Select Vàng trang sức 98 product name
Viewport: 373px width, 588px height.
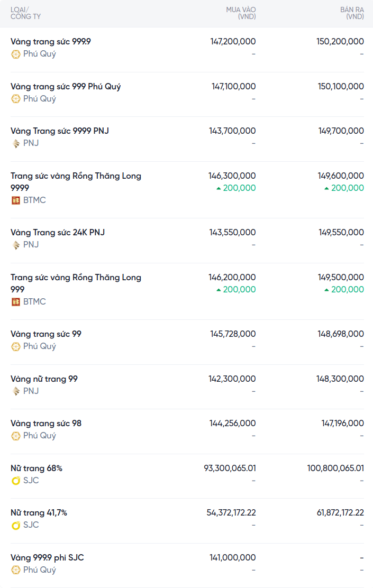[x=46, y=424]
